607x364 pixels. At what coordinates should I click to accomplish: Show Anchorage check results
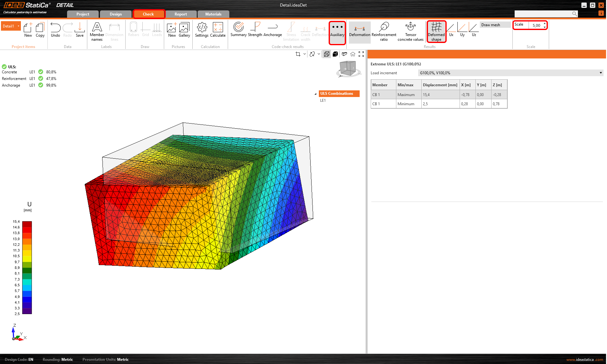click(272, 30)
